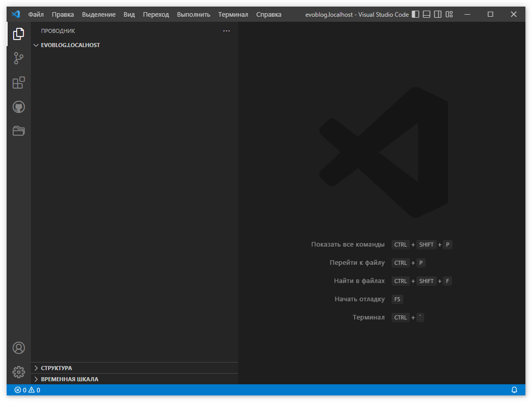Open the Source Control view
The width and height of the screenshot is (532, 402).
click(18, 58)
